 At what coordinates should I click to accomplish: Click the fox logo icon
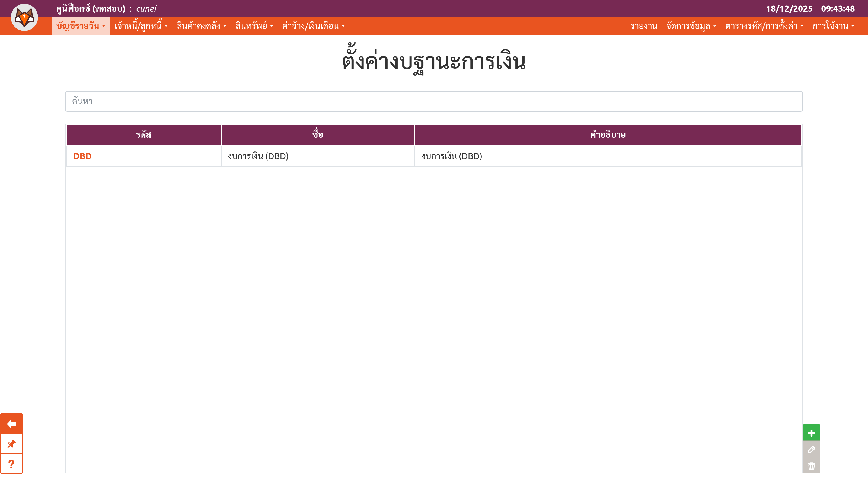point(24,18)
